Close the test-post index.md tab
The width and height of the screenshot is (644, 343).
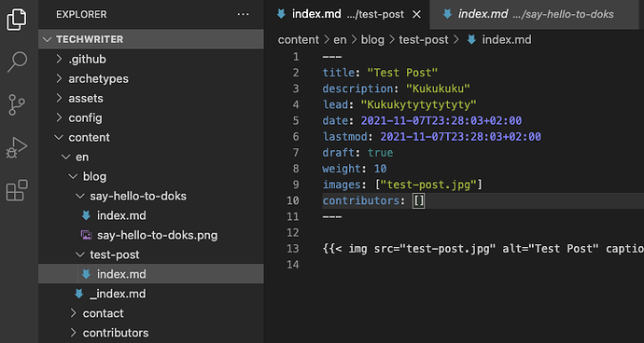point(416,14)
